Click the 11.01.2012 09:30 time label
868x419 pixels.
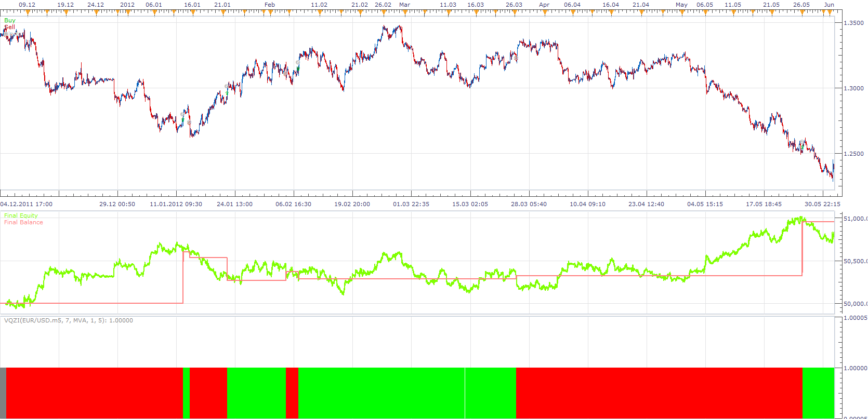(x=176, y=204)
